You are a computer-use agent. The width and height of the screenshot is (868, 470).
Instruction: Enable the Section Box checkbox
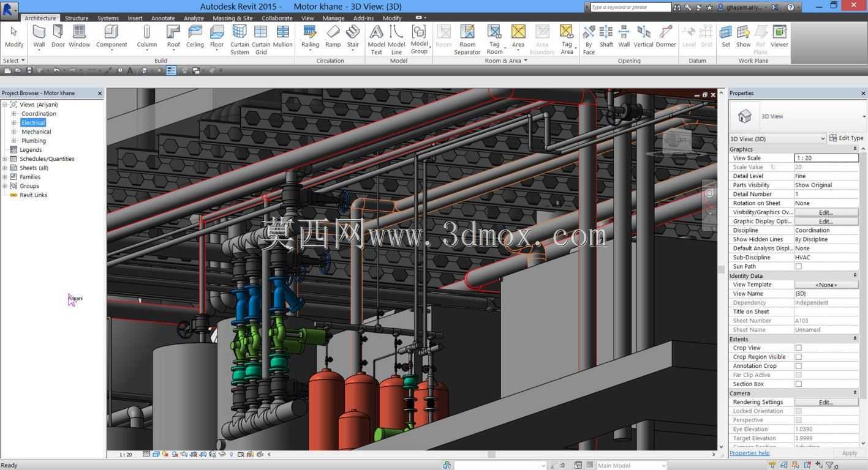point(798,384)
